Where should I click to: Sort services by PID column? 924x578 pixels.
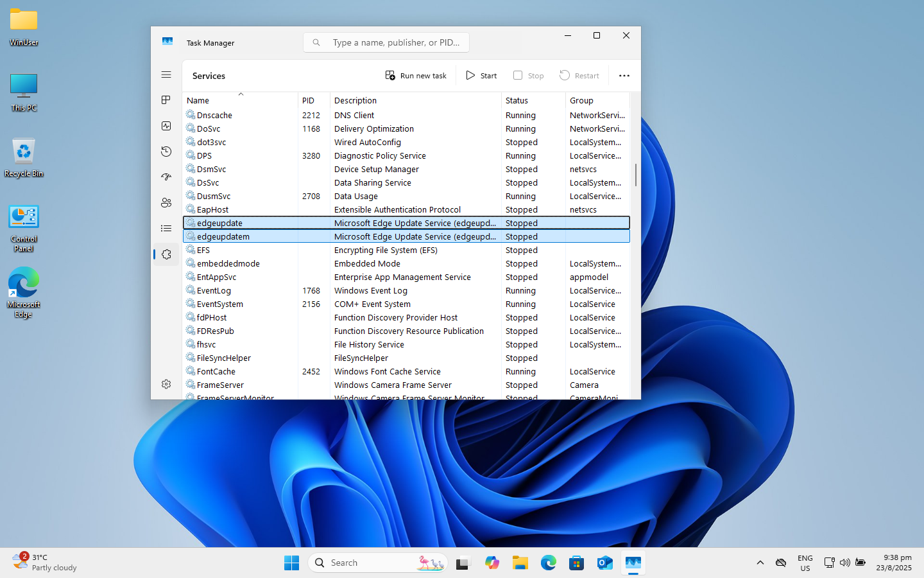tap(314, 100)
